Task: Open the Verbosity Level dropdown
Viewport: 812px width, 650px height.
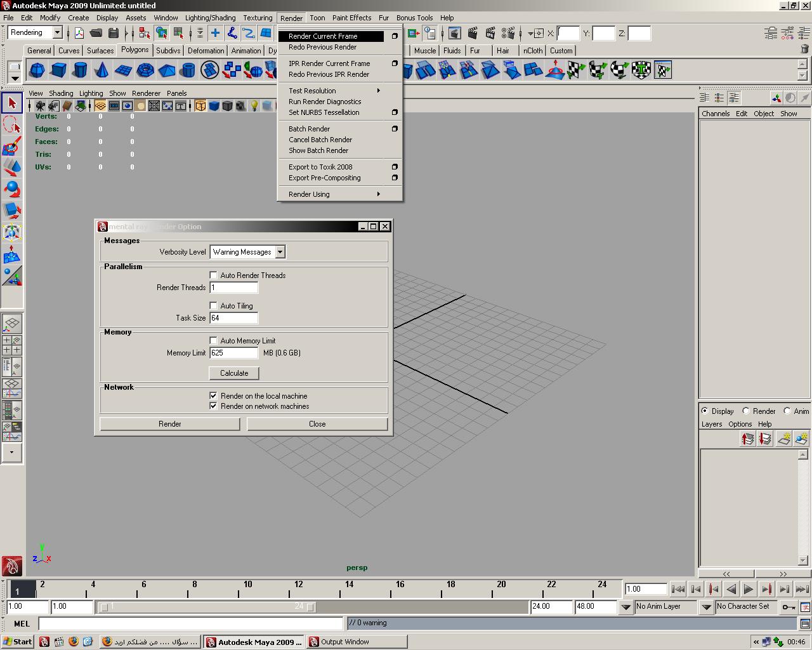Action: [x=280, y=252]
